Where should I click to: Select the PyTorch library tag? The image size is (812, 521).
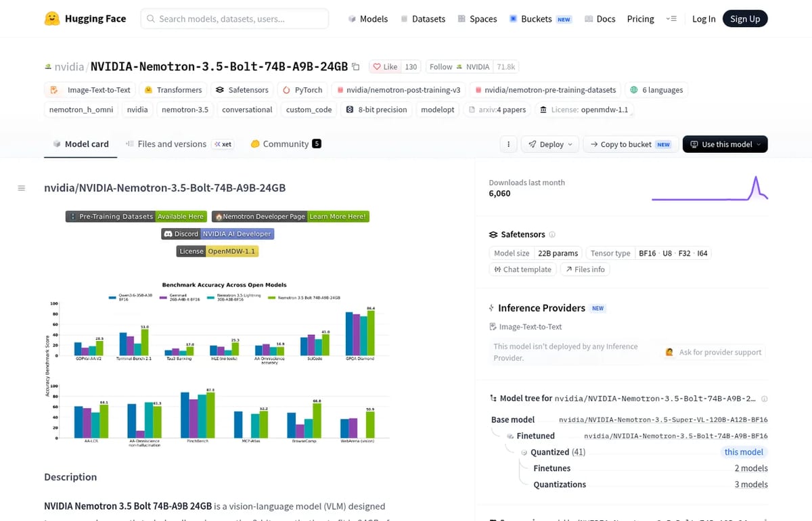(x=302, y=90)
